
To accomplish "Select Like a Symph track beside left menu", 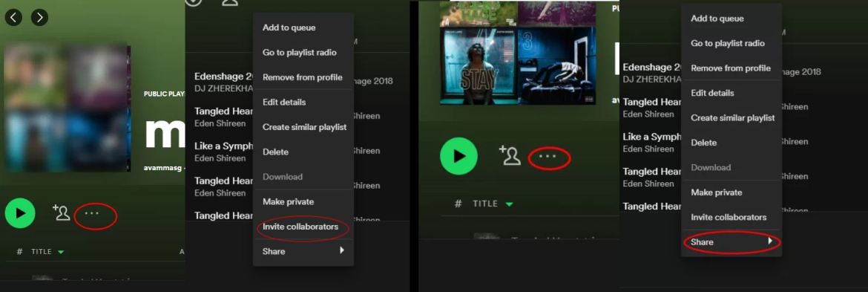I will tap(223, 152).
